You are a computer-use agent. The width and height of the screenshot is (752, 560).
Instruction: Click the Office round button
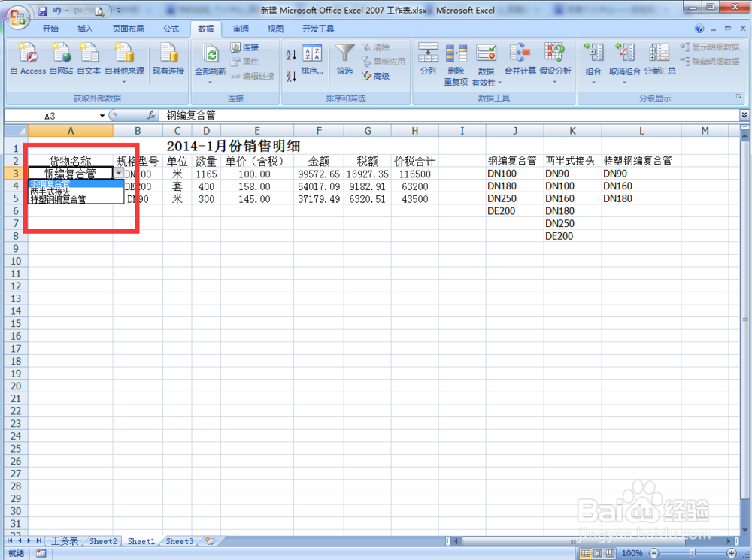point(17,17)
